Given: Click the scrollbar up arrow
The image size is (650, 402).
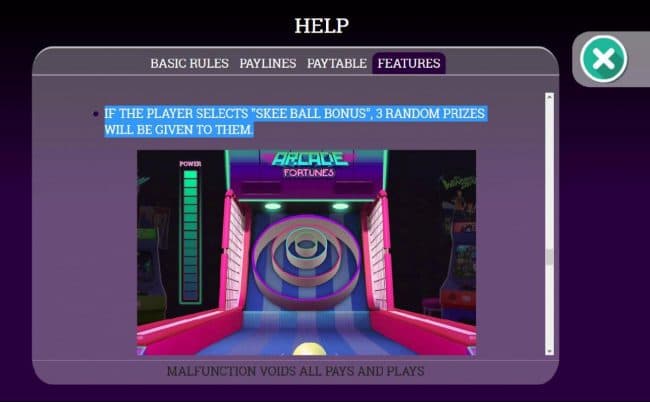Looking at the screenshot, I should pyautogui.click(x=549, y=97).
